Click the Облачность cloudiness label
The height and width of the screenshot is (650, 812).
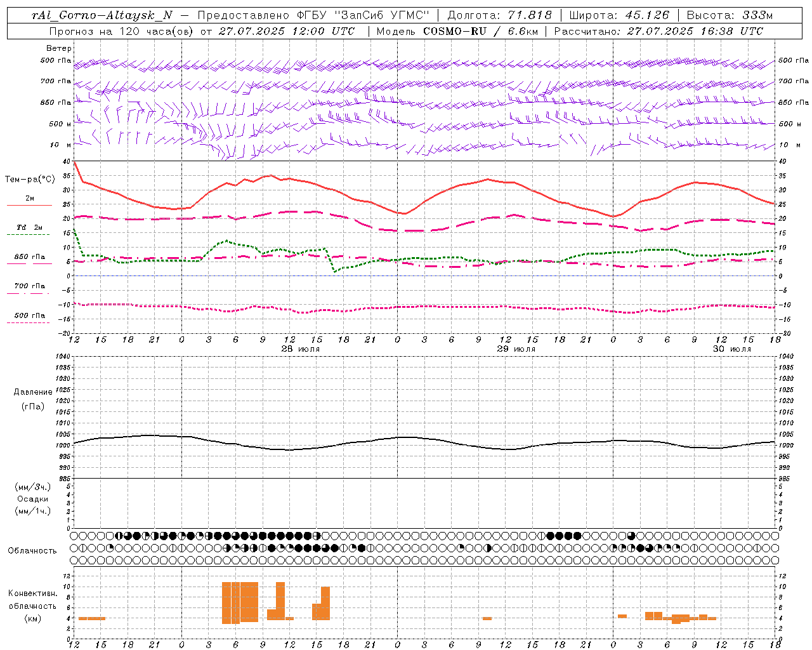[32, 551]
